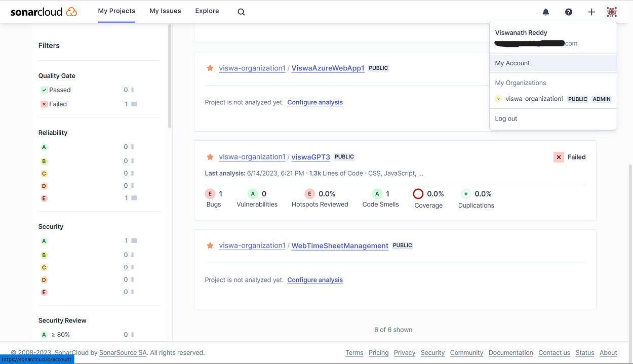Open the Contact us footer link
633x364 pixels.
pyautogui.click(x=554, y=353)
